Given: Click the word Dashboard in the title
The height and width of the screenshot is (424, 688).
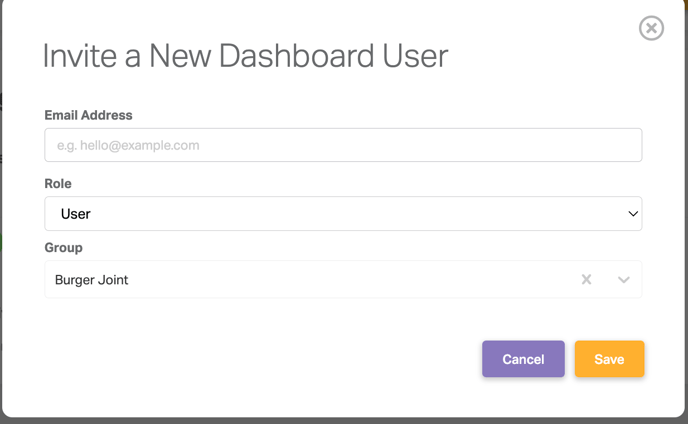Looking at the screenshot, I should click(297, 56).
